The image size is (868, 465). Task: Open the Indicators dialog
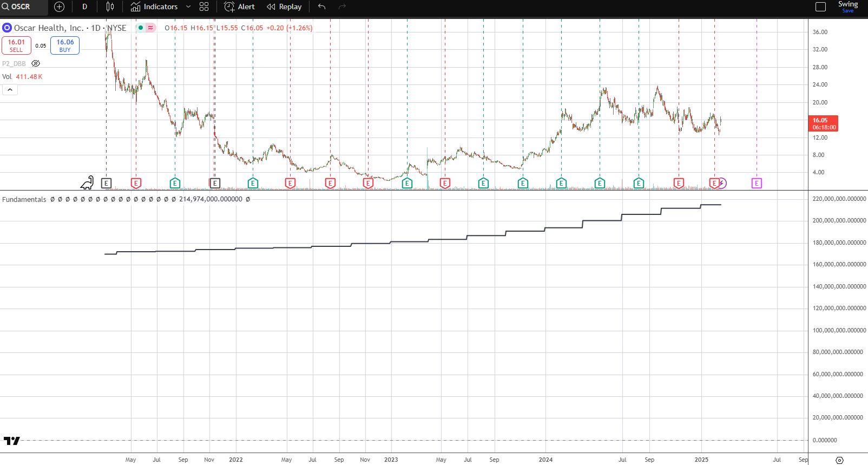click(x=154, y=7)
